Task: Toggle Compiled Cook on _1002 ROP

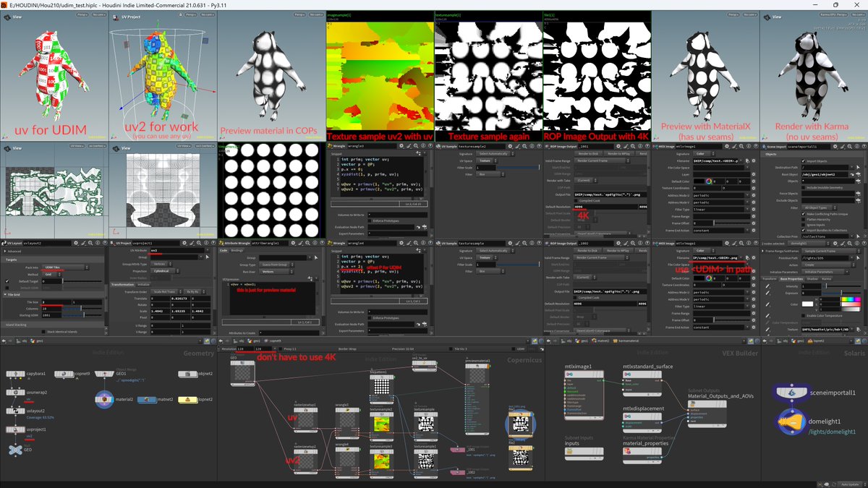Action: (576, 298)
